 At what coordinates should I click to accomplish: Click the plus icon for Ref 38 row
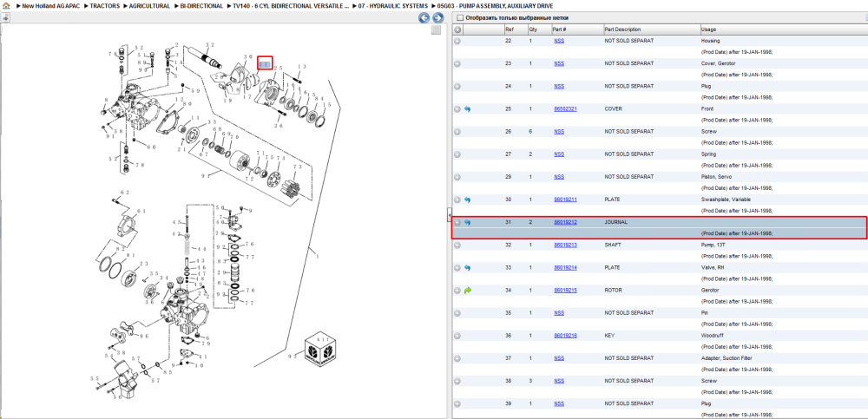457,381
